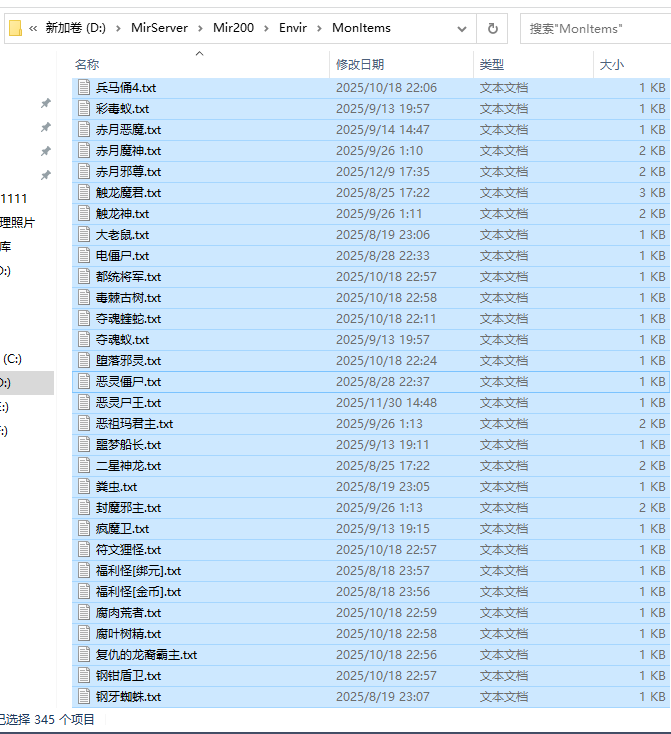Open the 1111 item in the navigation pane
This screenshot has width=671, height=734.
tap(14, 198)
